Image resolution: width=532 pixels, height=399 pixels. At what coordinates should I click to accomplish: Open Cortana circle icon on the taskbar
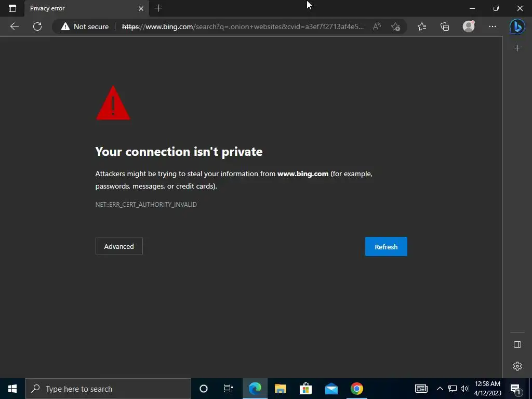(204, 389)
